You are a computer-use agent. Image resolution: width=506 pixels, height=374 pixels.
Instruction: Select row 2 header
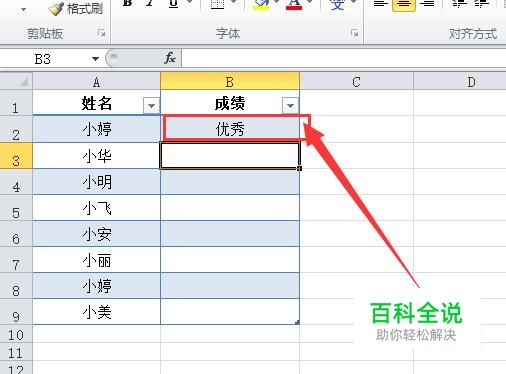tap(16, 129)
